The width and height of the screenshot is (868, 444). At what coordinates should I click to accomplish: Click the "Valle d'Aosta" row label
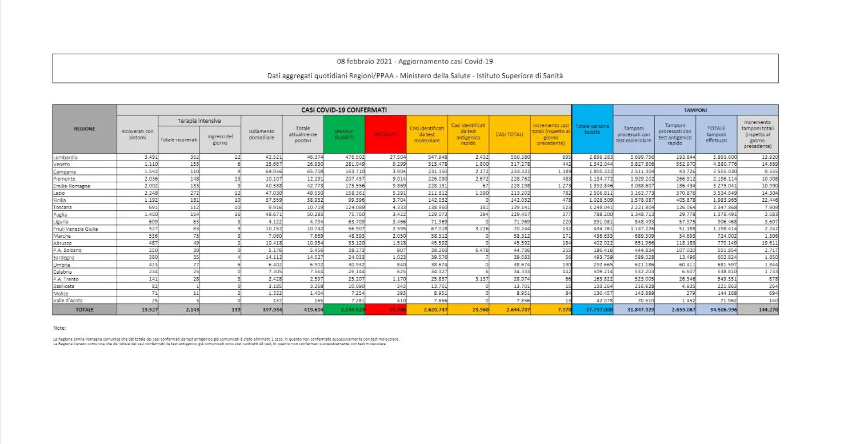click(85, 301)
